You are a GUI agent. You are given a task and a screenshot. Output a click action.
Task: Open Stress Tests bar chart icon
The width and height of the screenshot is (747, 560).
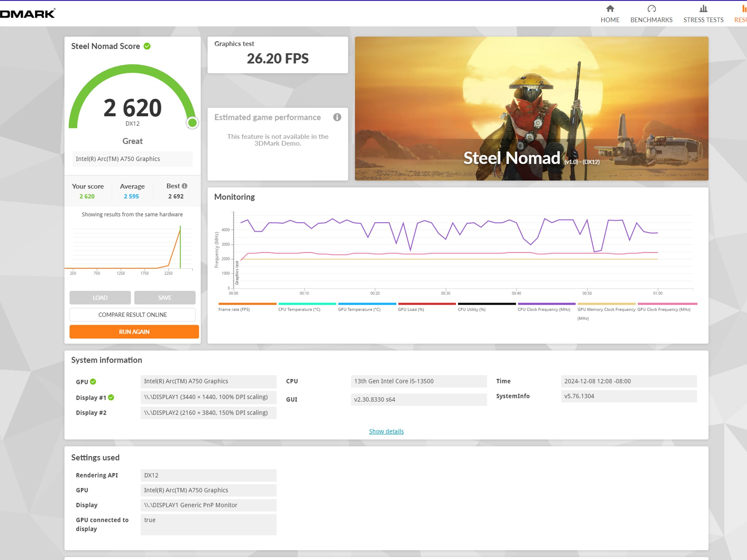point(703,9)
